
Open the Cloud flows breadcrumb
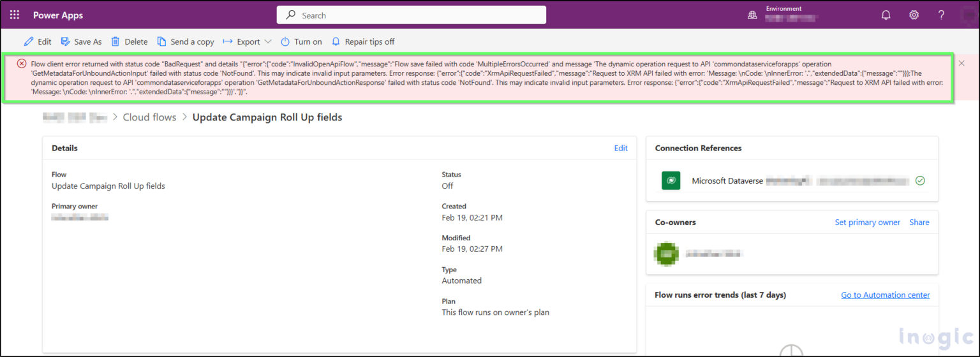point(149,117)
